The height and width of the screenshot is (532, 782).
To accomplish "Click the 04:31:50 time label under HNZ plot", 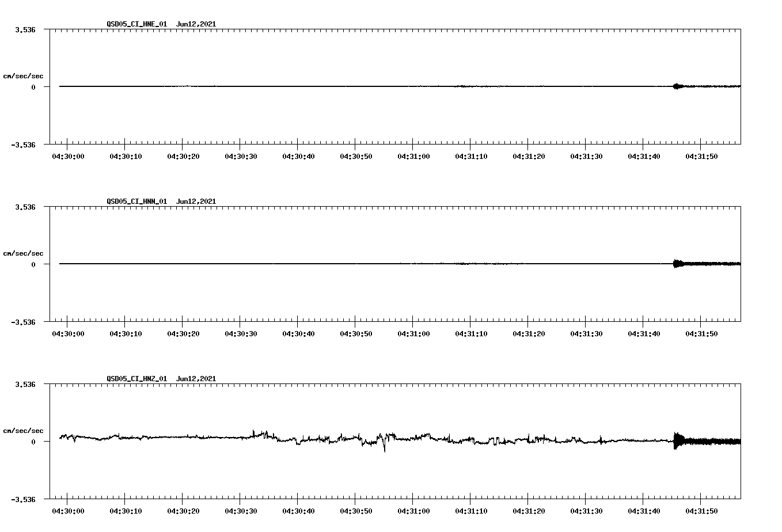I will pyautogui.click(x=701, y=511).
